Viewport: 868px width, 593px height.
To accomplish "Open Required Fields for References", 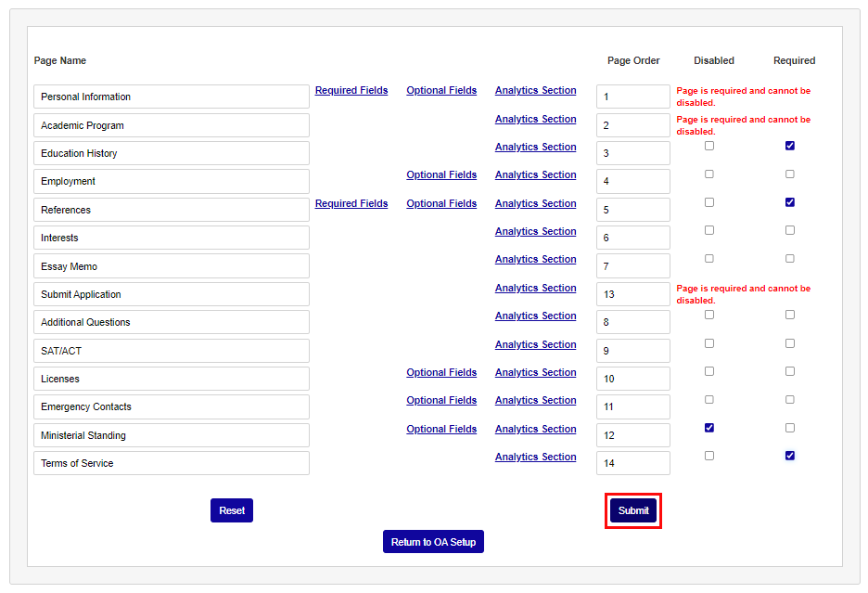I will click(351, 203).
